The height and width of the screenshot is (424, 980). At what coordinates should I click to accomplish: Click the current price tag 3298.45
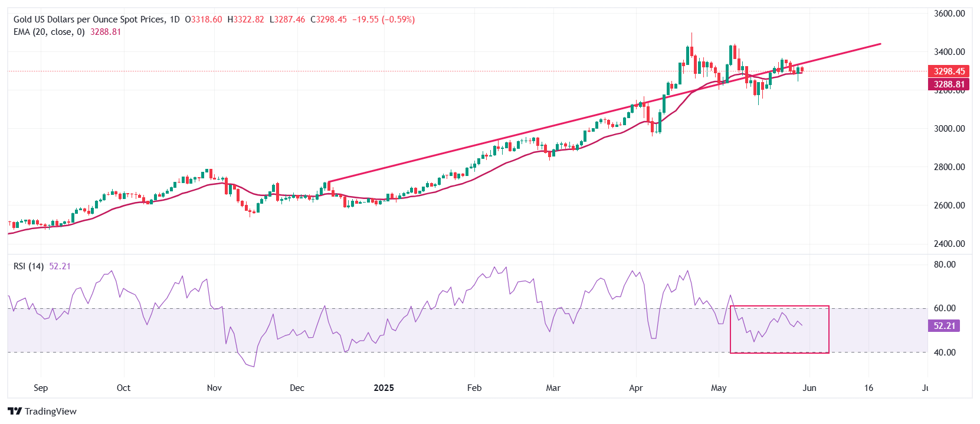(x=949, y=71)
